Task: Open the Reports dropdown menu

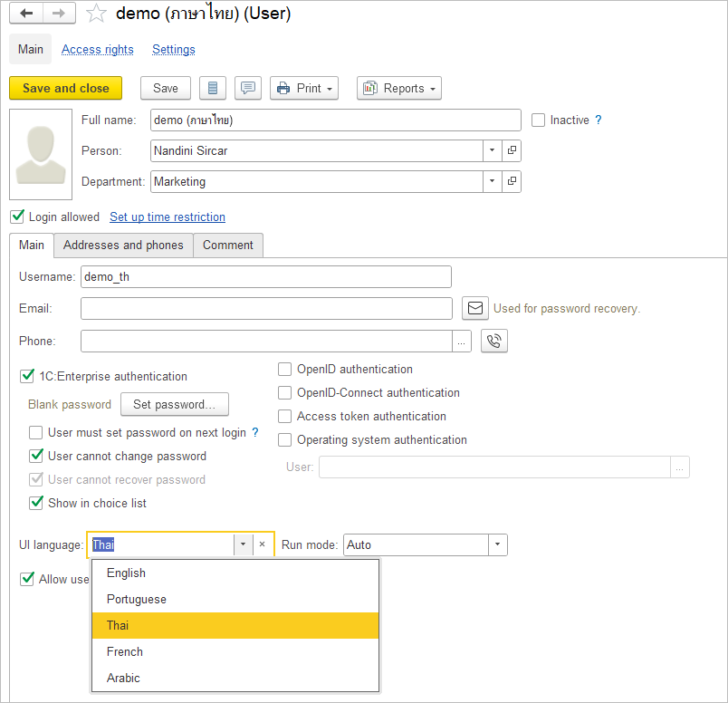Action: click(x=398, y=89)
